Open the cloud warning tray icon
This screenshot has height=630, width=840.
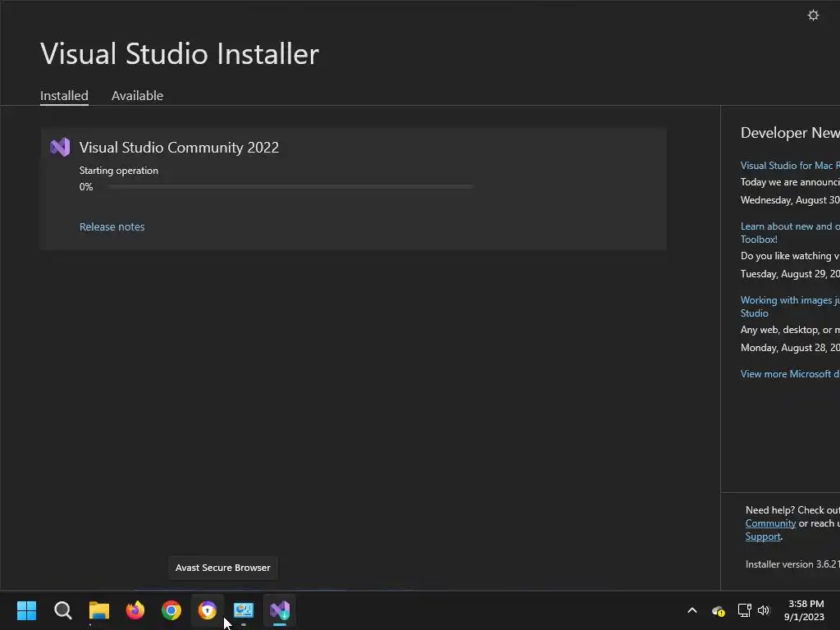719,610
